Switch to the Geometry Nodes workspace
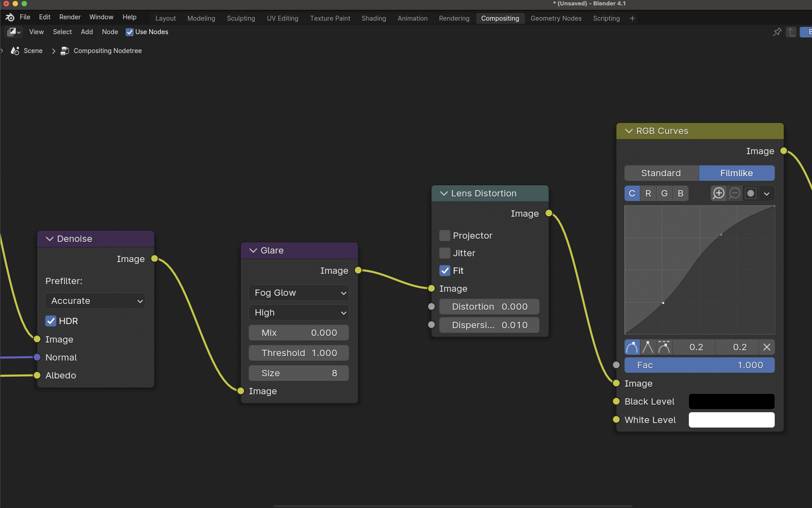Screen dimensions: 812x508 click(556, 18)
